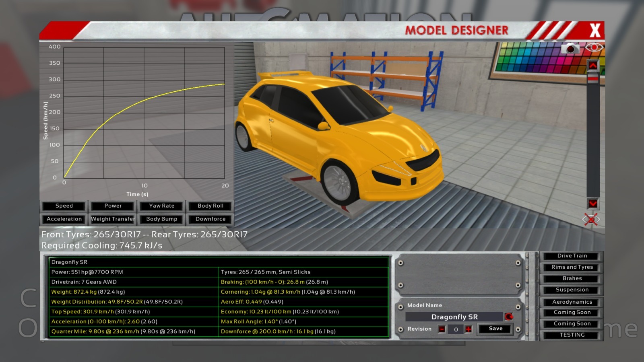Display the Downforce graph
The image size is (644, 362).
[x=211, y=219]
